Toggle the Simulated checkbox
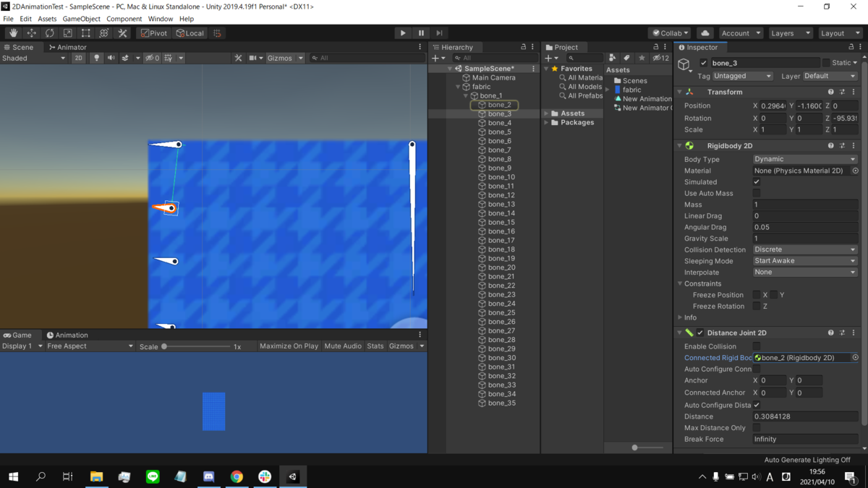 (757, 182)
